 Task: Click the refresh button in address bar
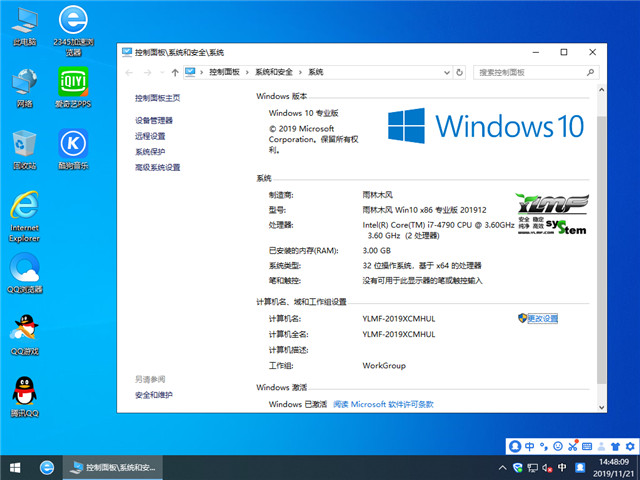[x=459, y=72]
